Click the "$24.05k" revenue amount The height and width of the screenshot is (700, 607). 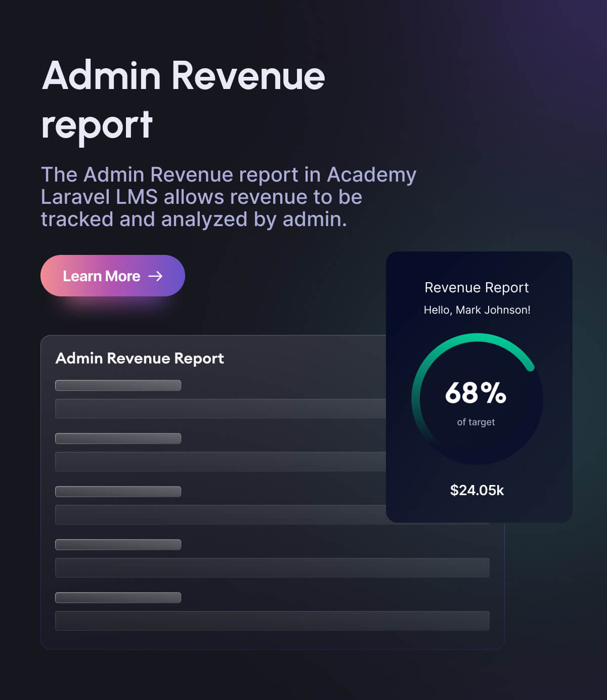[477, 490]
